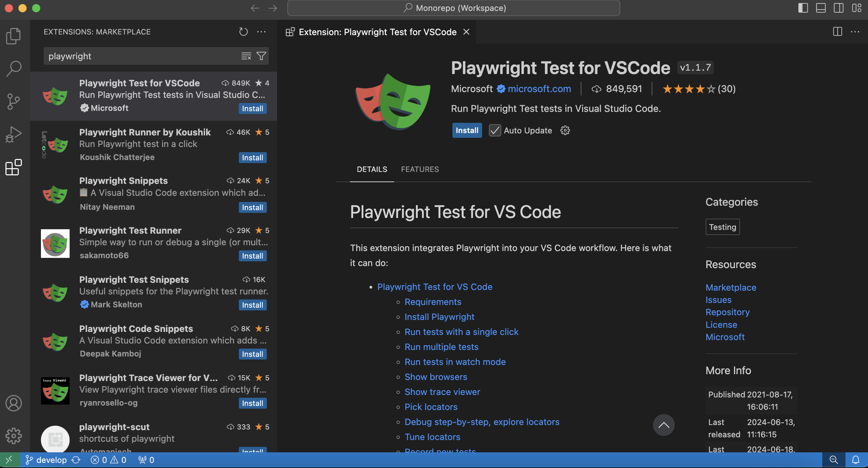Refresh the extensions marketplace list

(243, 32)
